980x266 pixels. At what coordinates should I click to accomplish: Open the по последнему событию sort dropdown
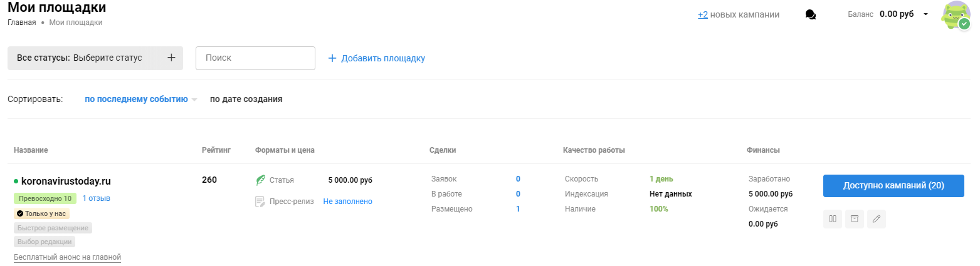(140, 99)
